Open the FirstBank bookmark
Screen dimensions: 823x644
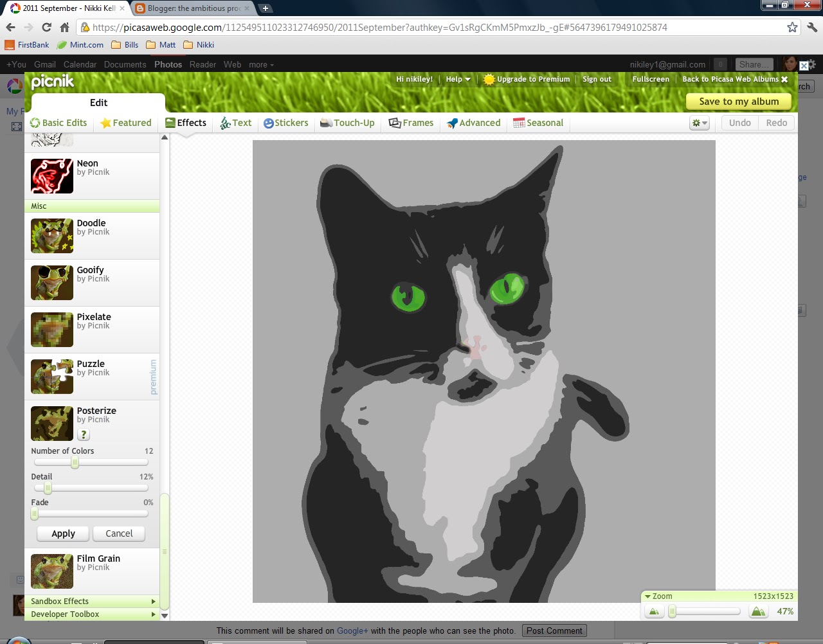point(27,45)
